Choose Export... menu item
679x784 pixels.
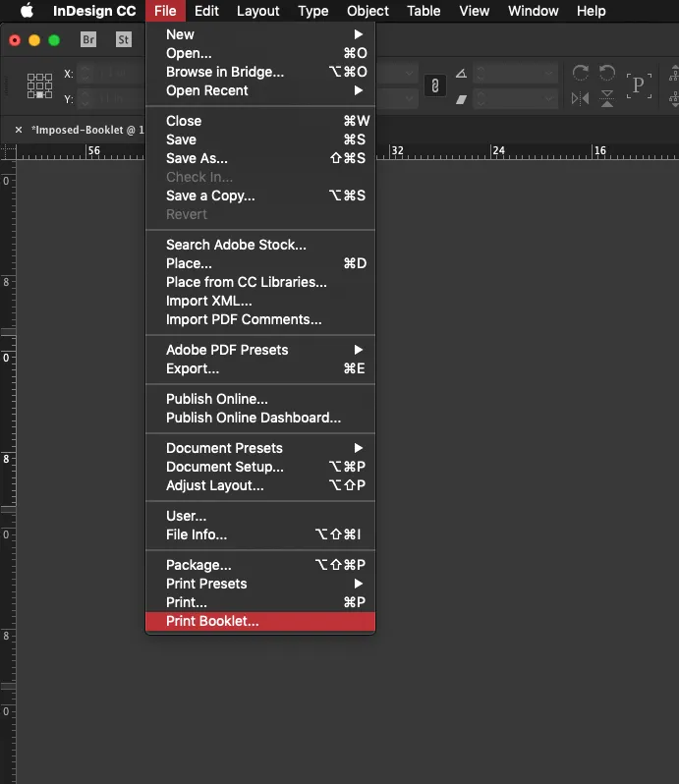[260, 368]
